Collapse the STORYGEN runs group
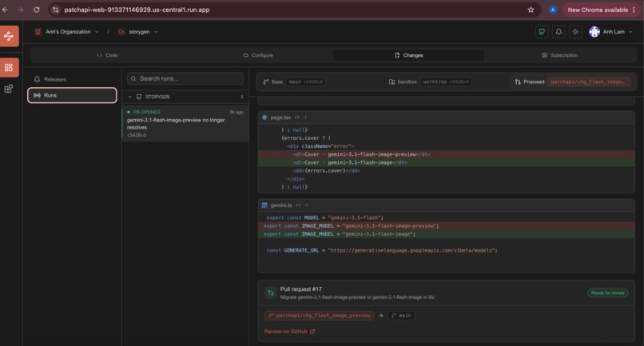This screenshot has height=346, width=644. click(x=129, y=97)
